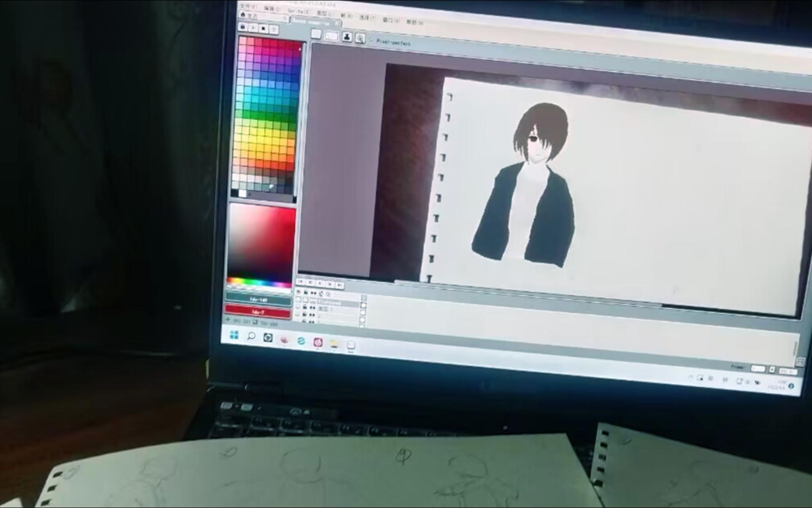This screenshot has width=812, height=508.
Task: Open the pink round taskbar app
Action: point(284,339)
